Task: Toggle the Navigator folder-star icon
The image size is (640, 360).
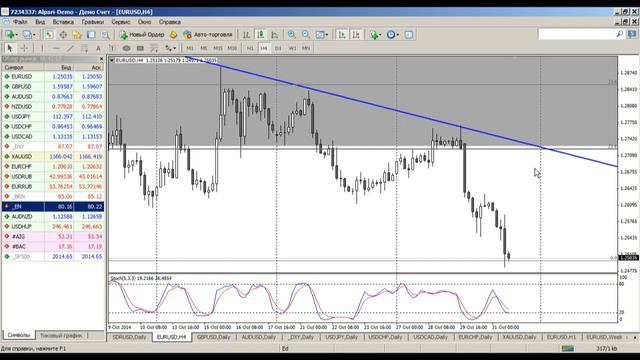Action: pyautogui.click(x=77, y=35)
